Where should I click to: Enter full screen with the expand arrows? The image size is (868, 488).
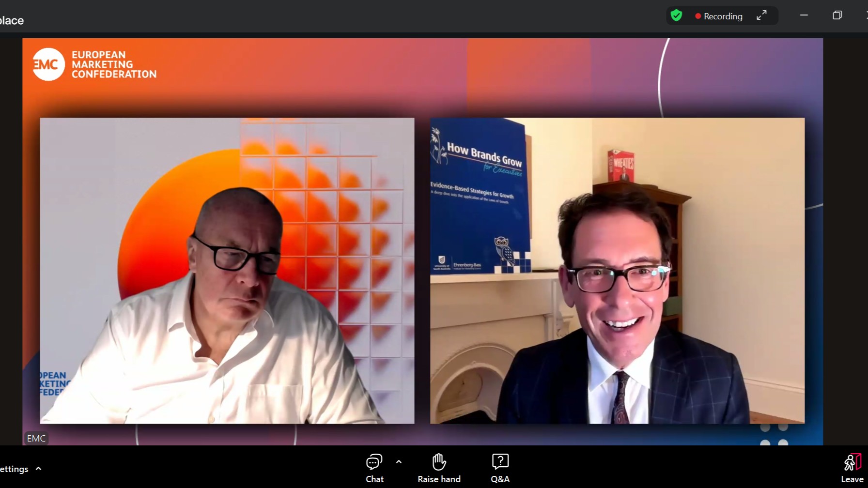pos(761,16)
